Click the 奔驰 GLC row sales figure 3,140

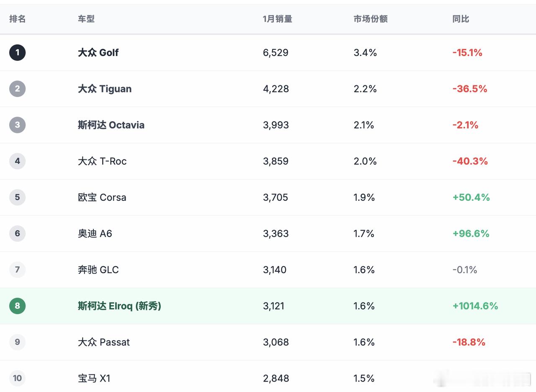pos(275,269)
